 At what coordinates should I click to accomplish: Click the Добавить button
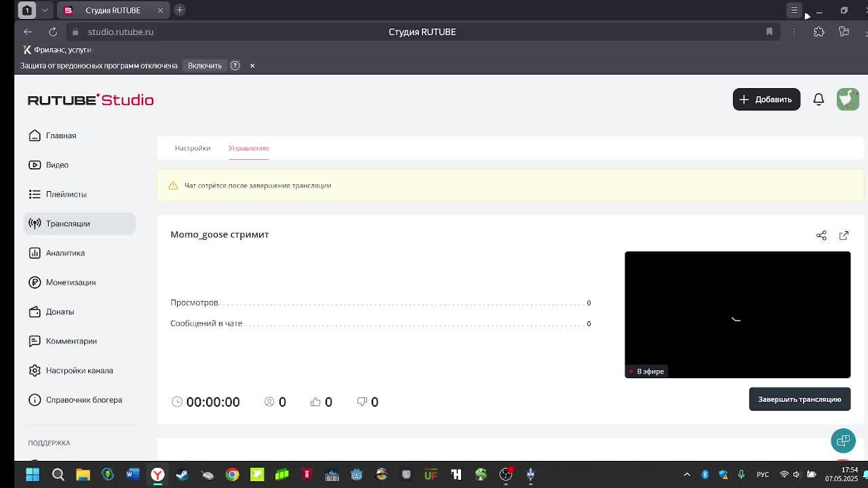(766, 99)
